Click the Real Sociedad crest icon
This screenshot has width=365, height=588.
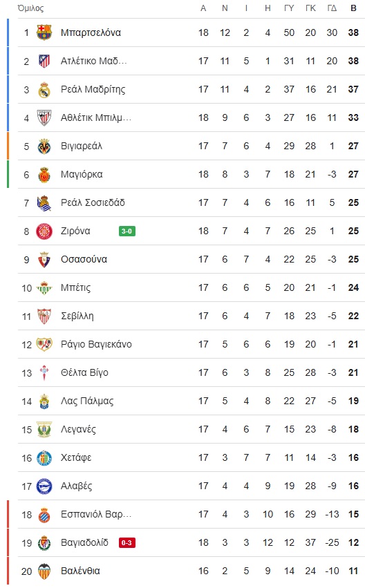pyautogui.click(x=44, y=202)
